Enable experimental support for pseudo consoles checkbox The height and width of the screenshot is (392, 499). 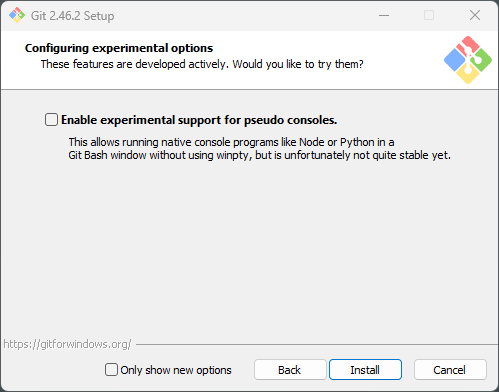click(51, 120)
